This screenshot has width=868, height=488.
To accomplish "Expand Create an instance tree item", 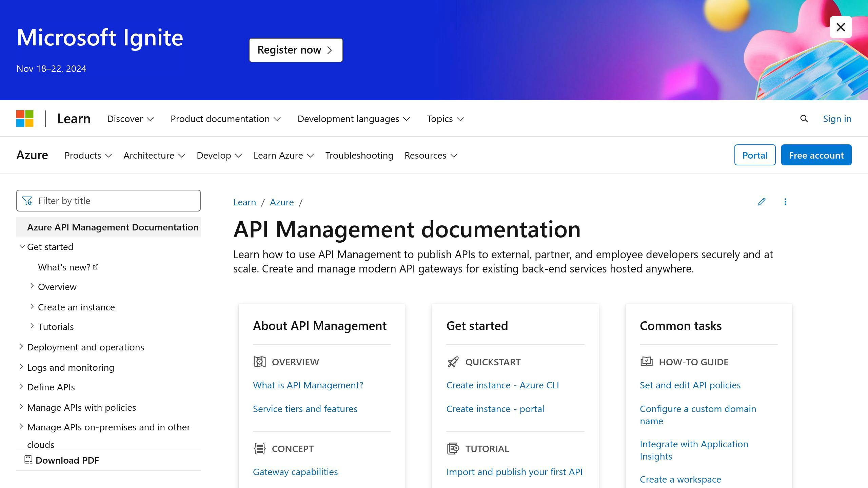I will pos(32,306).
